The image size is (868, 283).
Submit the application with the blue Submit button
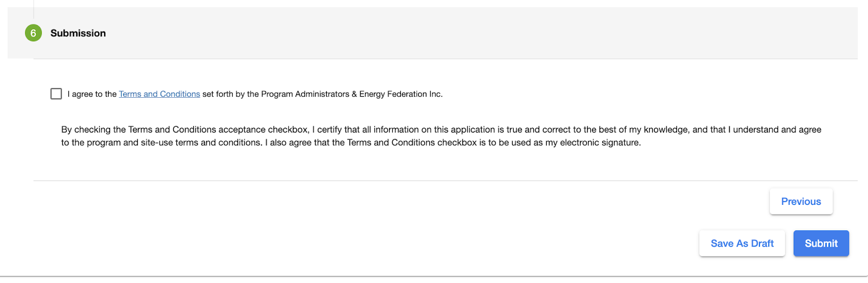tap(821, 243)
